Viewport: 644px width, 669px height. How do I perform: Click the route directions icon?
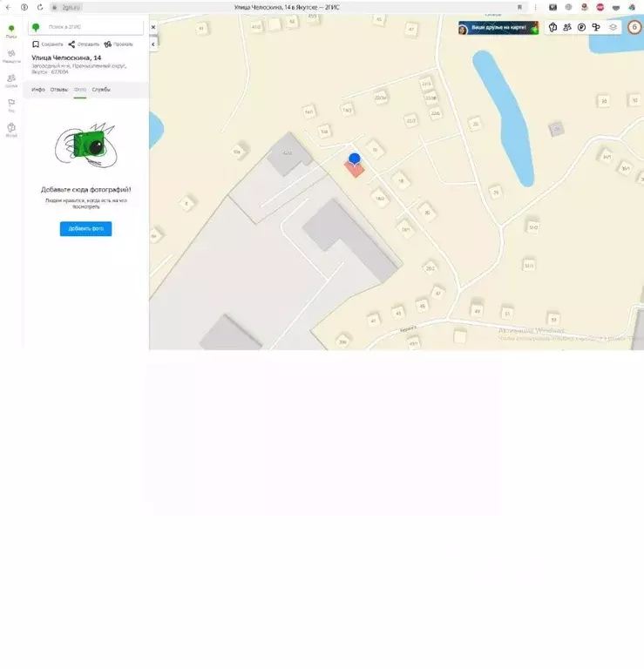point(107,44)
